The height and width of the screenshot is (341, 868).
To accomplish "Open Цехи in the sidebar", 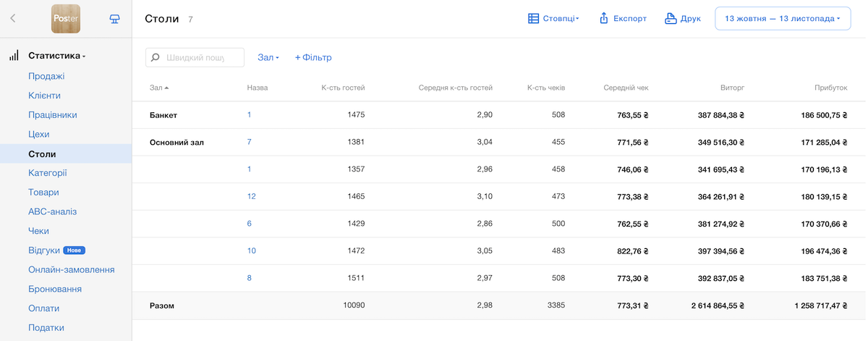I will coord(39,135).
